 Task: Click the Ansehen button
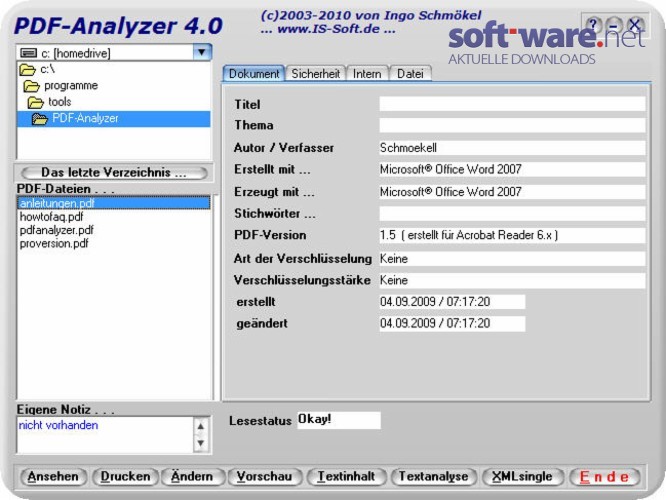53,477
